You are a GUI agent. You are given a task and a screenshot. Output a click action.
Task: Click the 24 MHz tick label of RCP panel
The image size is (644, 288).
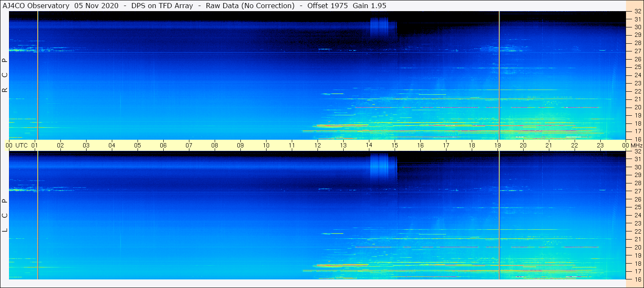(638, 75)
